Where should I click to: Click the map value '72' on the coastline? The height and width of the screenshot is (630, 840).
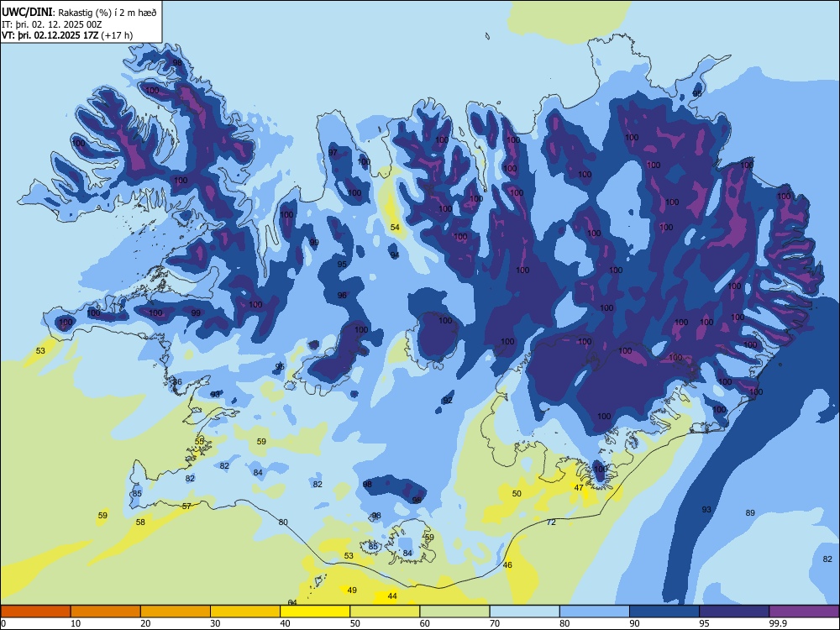551,522
